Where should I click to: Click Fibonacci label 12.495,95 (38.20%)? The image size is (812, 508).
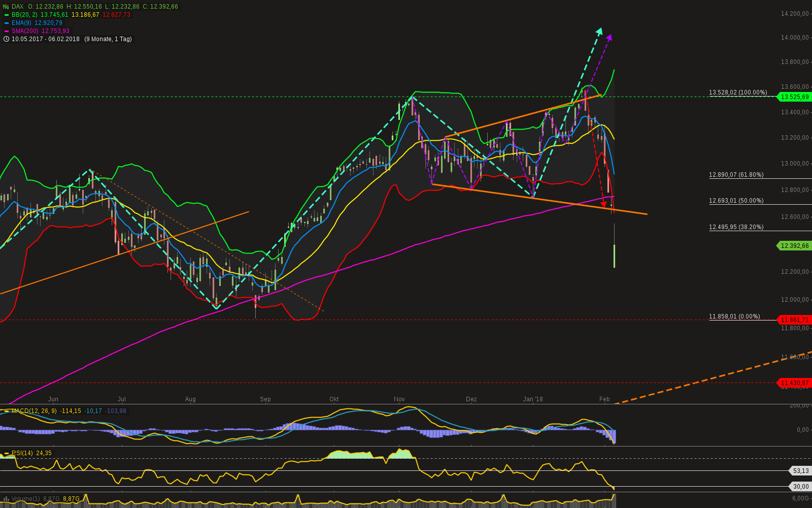(x=736, y=227)
